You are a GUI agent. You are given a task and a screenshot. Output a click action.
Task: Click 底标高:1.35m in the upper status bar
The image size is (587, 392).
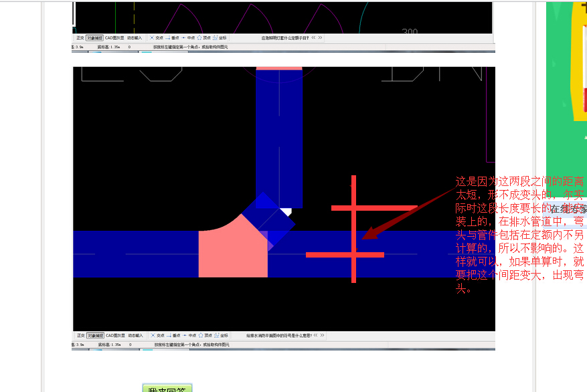pos(108,47)
